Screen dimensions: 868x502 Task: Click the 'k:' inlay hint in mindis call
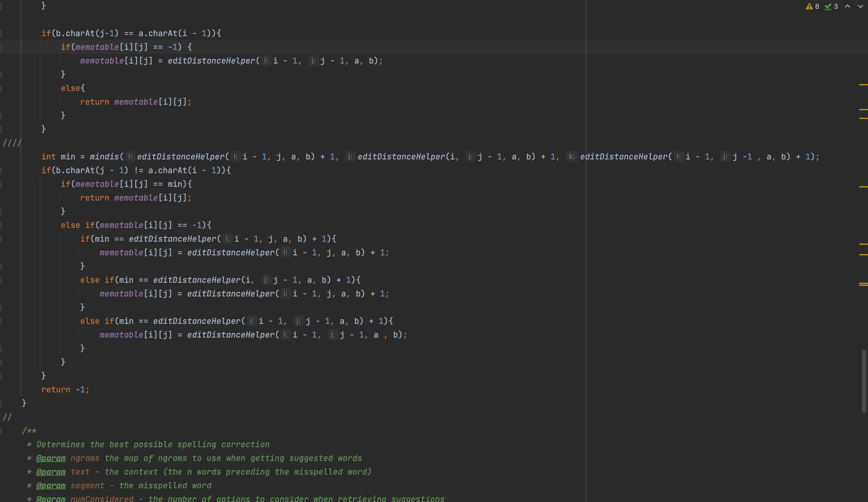(571, 157)
